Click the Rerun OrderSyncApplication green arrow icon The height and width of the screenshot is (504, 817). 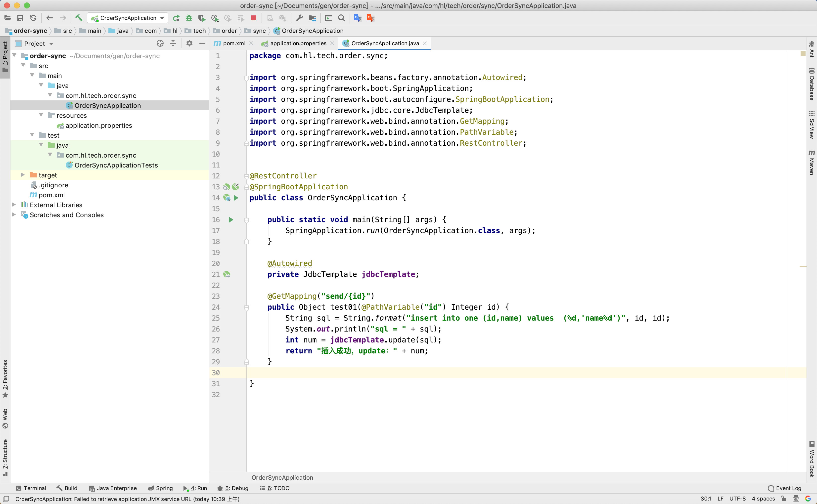click(x=176, y=18)
